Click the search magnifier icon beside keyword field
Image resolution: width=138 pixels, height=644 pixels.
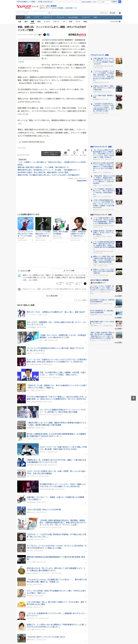click(x=49, y=13)
